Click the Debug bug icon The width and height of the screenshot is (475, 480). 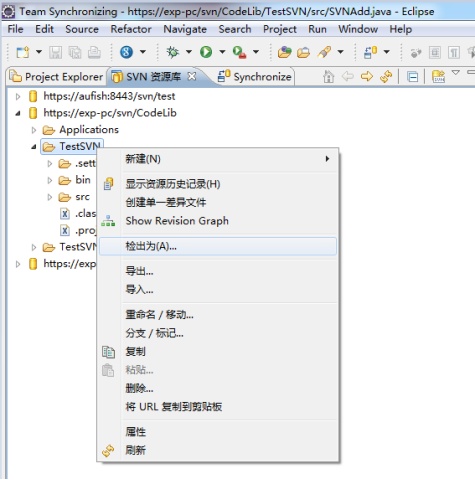click(x=173, y=52)
